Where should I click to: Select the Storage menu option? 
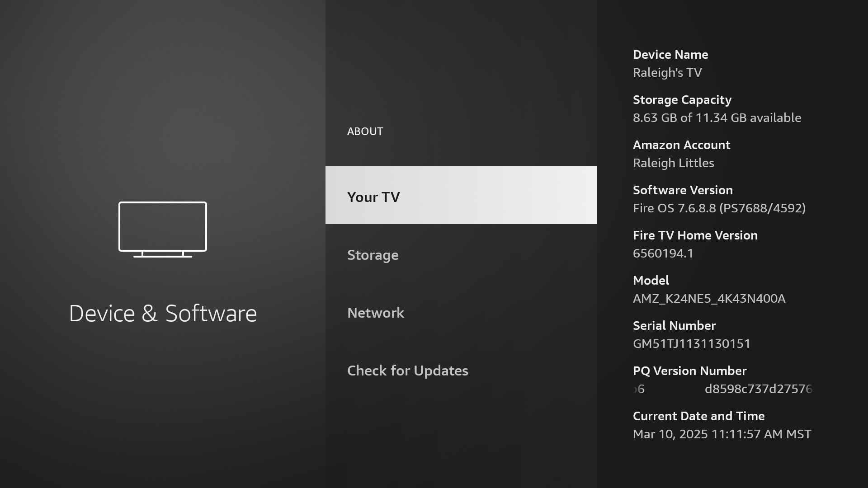coord(373,254)
